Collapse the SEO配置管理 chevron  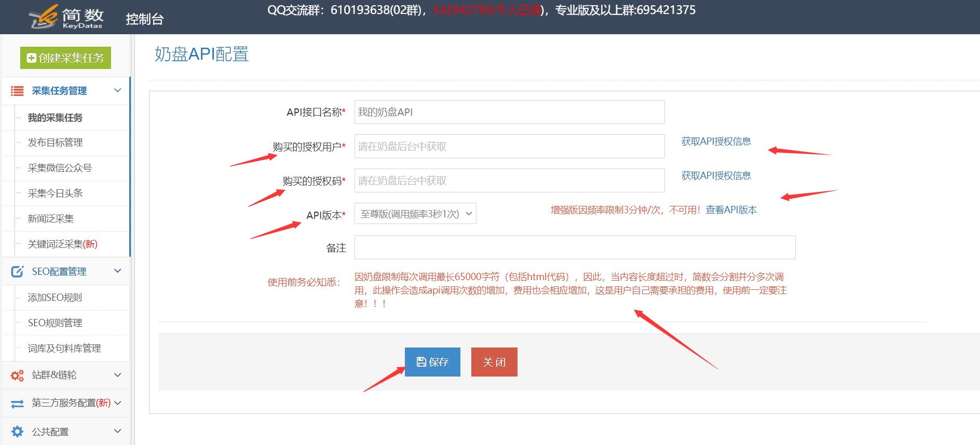pos(118,271)
